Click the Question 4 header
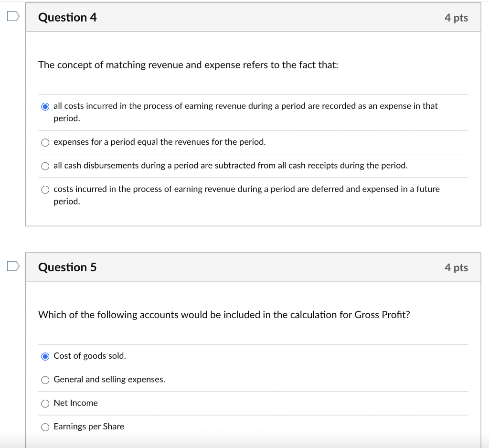Image resolution: width=489 pixels, height=448 pixels. 67,17
